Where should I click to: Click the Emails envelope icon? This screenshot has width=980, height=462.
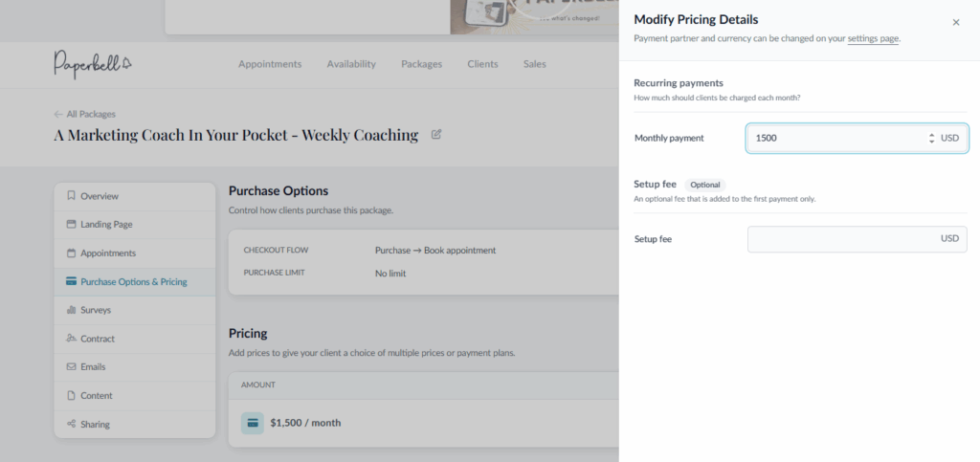click(71, 366)
